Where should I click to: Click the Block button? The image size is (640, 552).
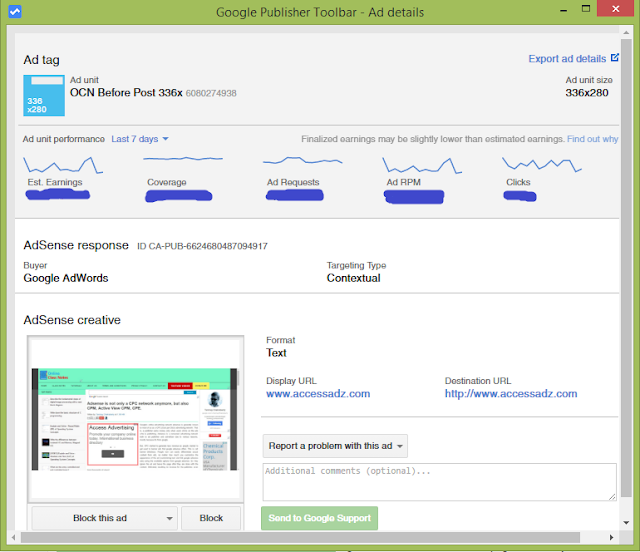[211, 518]
